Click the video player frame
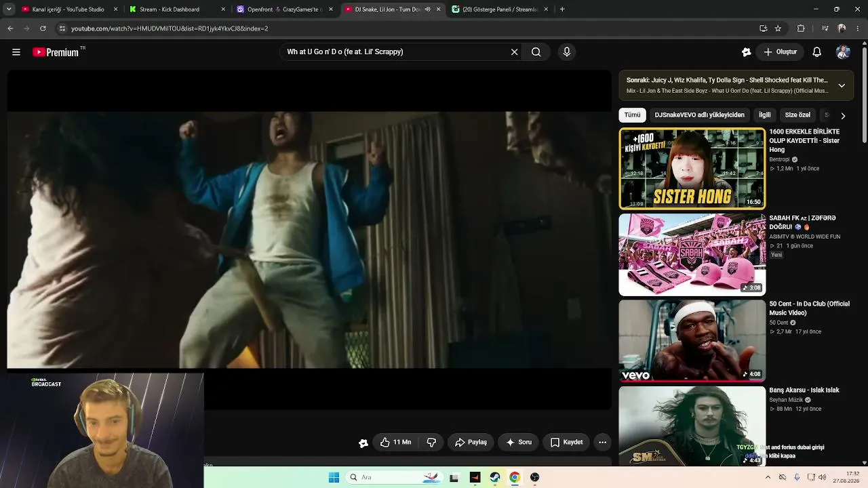The width and height of the screenshot is (868, 488). 309,240
